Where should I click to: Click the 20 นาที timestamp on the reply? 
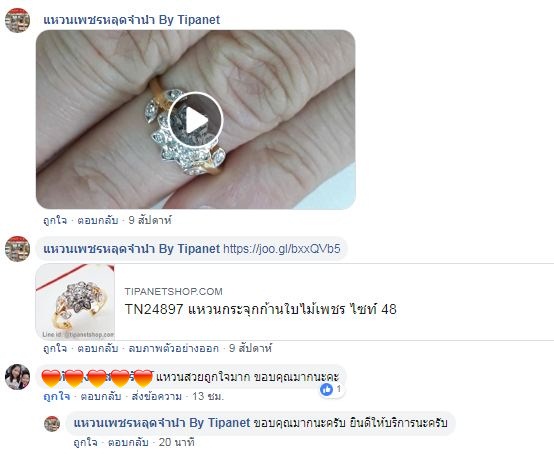(x=177, y=442)
